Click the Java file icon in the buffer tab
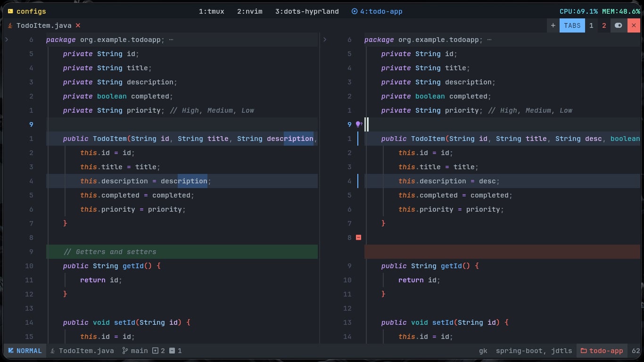 point(10,25)
